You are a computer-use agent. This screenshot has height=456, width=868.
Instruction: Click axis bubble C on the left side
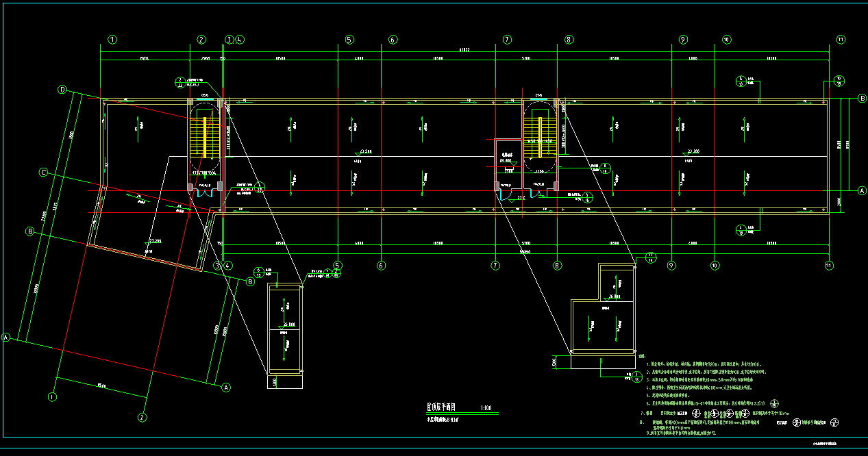tap(43, 173)
